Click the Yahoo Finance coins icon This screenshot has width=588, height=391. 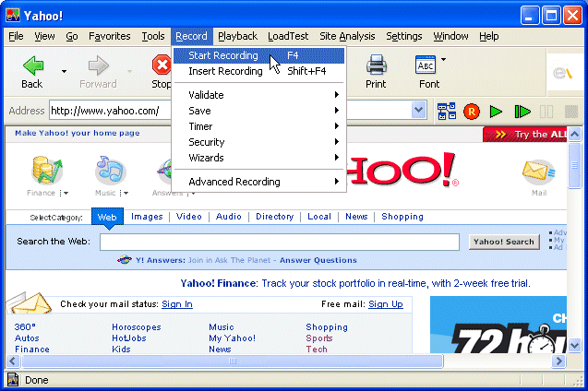47,171
